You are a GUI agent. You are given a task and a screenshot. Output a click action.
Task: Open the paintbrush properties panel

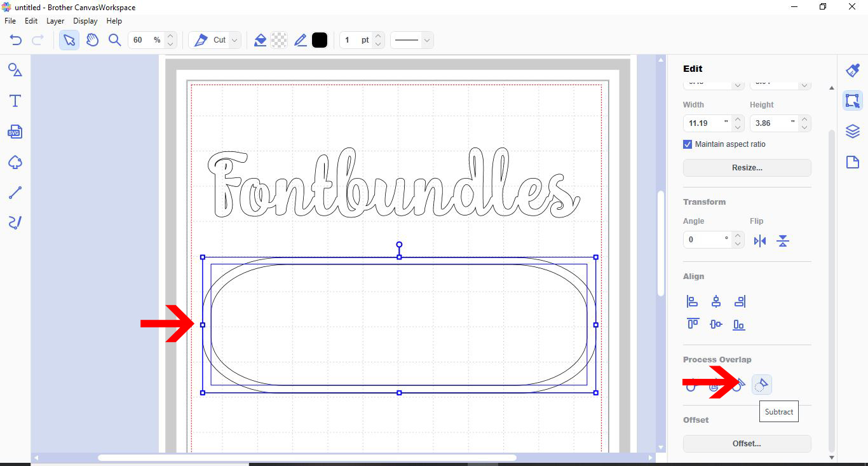853,70
